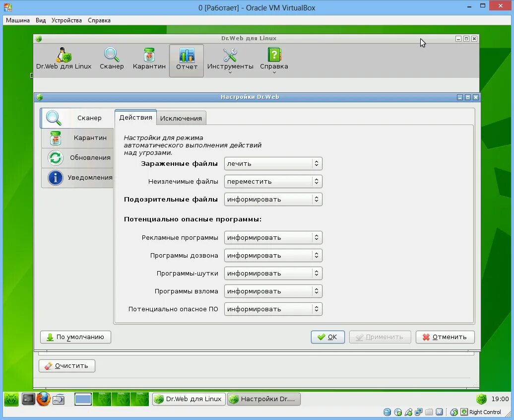
Task: Click the Применить button
Action: coord(380,337)
